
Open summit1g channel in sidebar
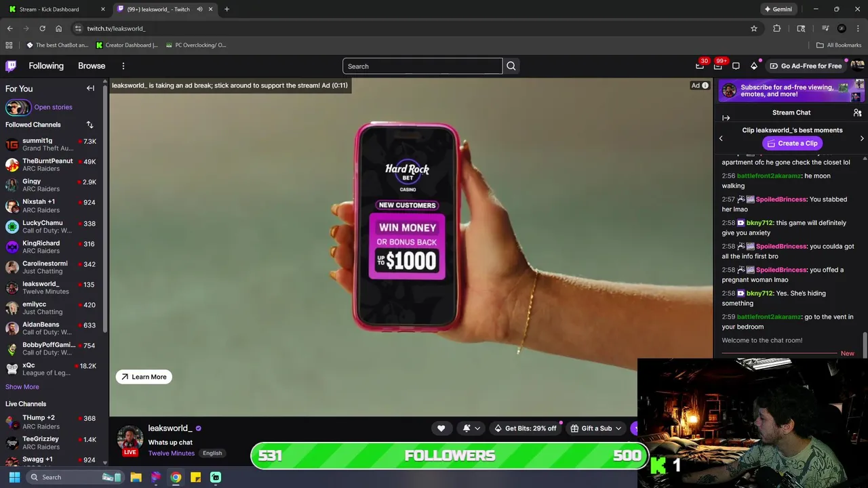click(x=52, y=144)
